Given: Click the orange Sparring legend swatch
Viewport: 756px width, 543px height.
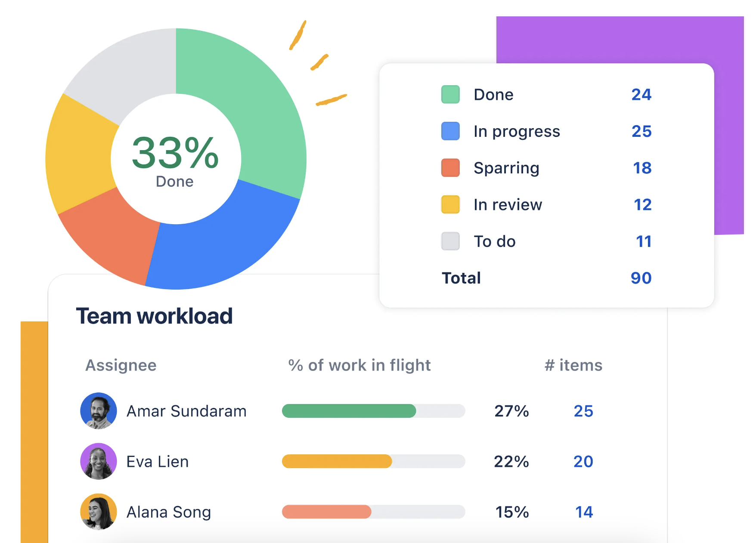Looking at the screenshot, I should (450, 168).
